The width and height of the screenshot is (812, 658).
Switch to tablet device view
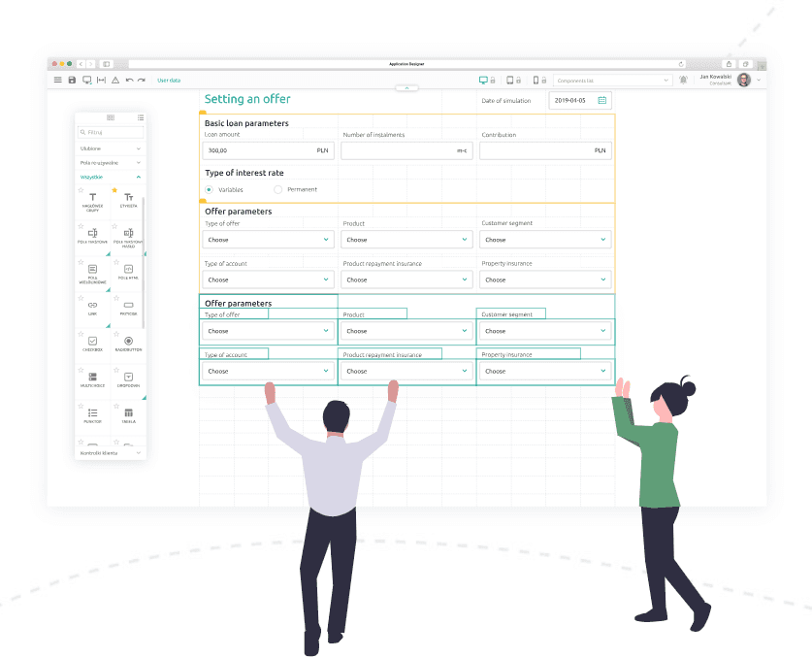pyautogui.click(x=510, y=81)
